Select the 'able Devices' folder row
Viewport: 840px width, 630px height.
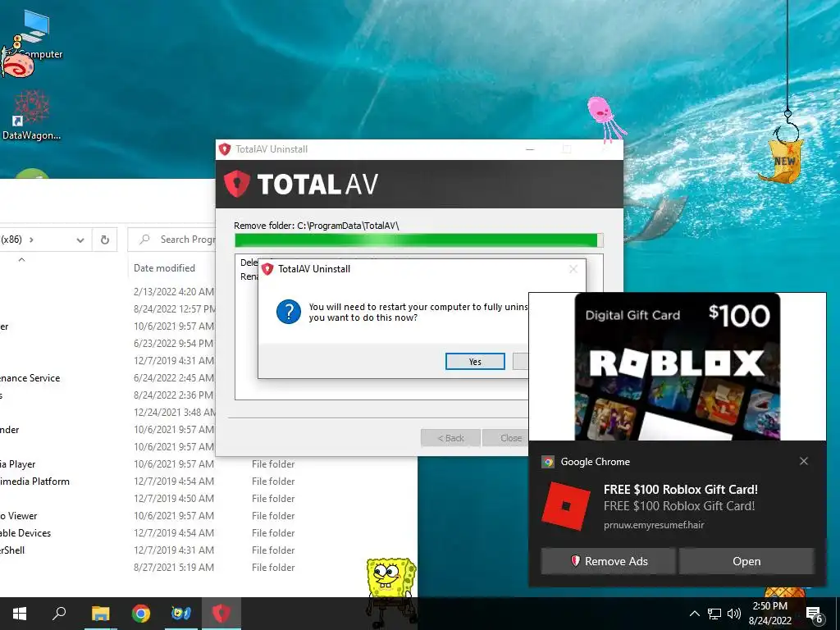[209, 532]
